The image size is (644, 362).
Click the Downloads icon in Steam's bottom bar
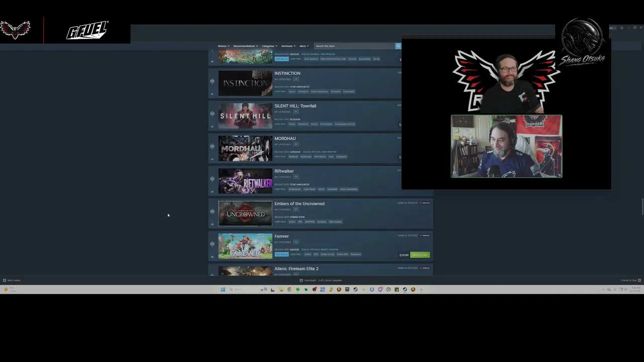(301, 281)
